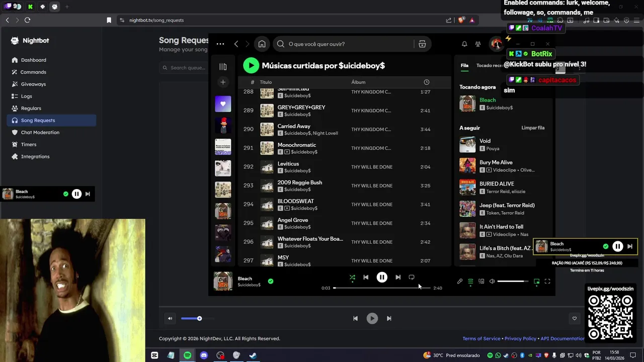Viewport: 644px width, 362px height.
Task: Open Chat Moderation in Nightbot sidebar
Action: coord(51,132)
